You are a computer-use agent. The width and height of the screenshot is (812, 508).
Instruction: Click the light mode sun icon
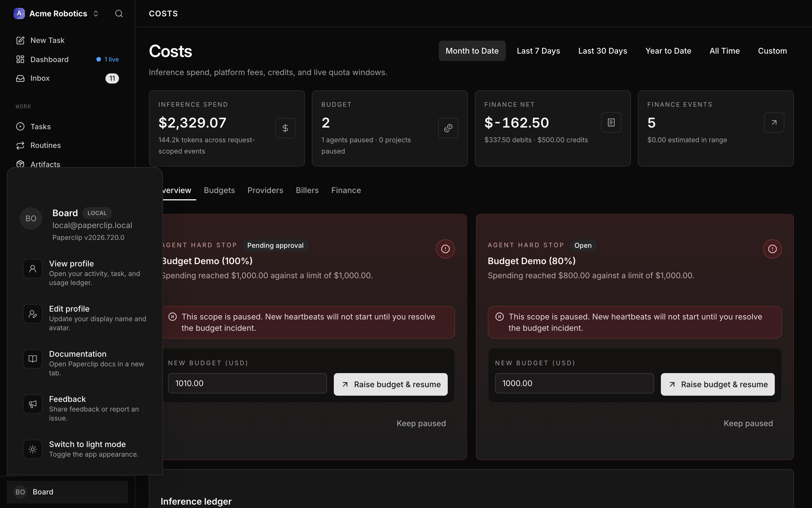(x=32, y=449)
